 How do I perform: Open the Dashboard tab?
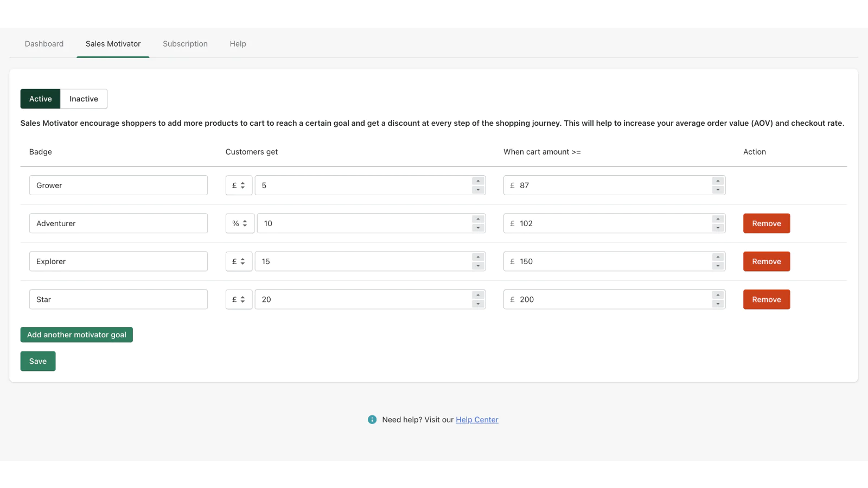click(44, 44)
